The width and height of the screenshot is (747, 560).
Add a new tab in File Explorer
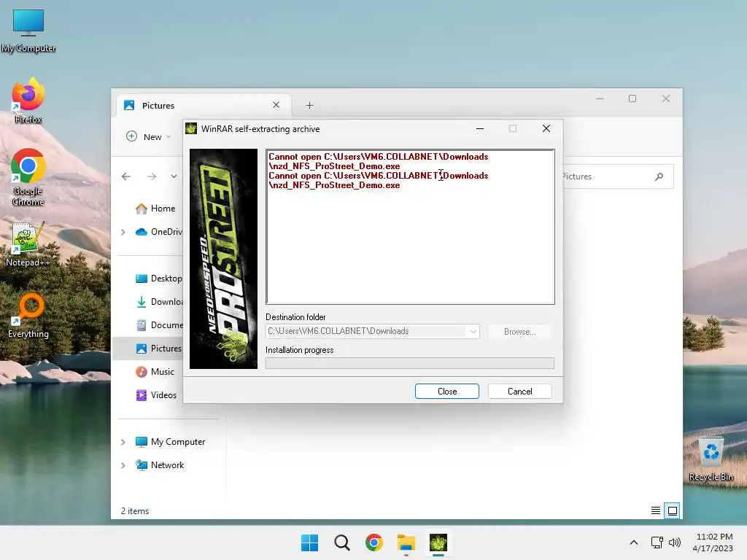pos(309,105)
